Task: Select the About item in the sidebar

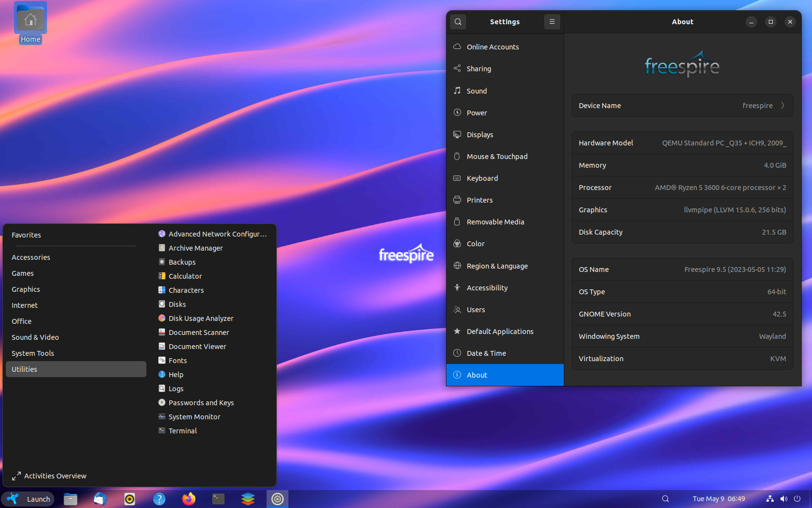Action: tap(505, 375)
